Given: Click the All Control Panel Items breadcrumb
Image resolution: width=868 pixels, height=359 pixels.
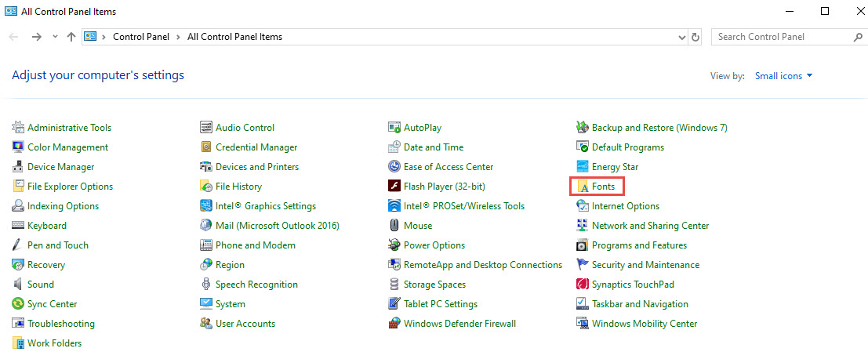Looking at the screenshot, I should click(234, 37).
